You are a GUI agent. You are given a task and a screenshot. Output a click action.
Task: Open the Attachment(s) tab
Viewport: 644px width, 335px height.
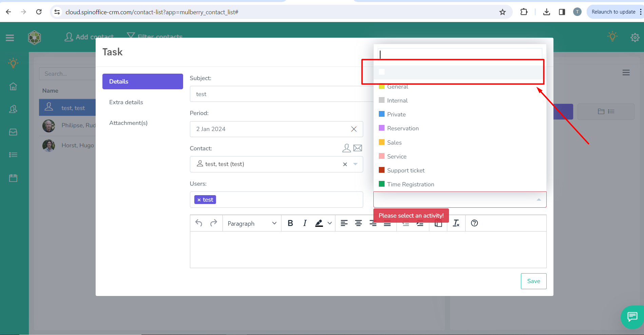[x=143, y=123]
